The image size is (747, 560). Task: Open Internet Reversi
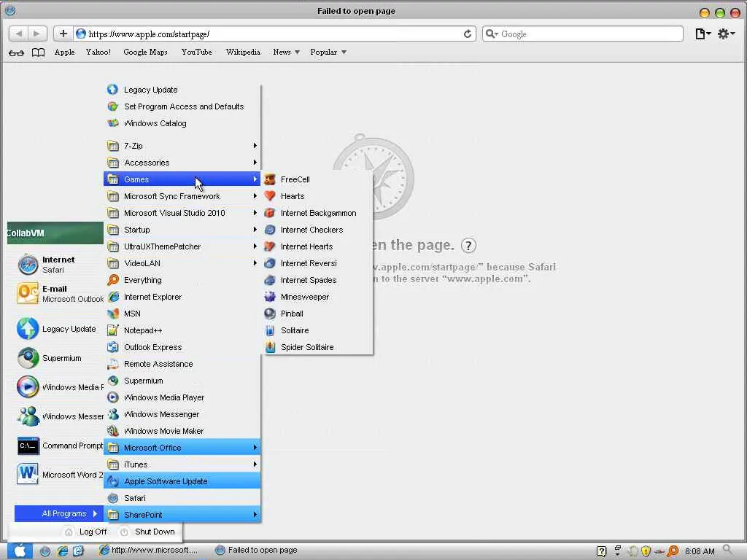point(317,263)
